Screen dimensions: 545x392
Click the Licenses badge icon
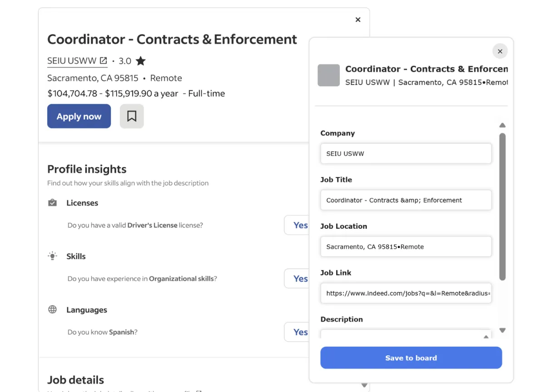53,203
